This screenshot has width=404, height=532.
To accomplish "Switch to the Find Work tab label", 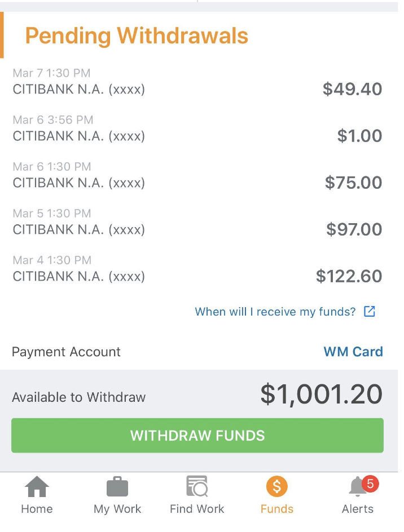I will pos(197,509).
